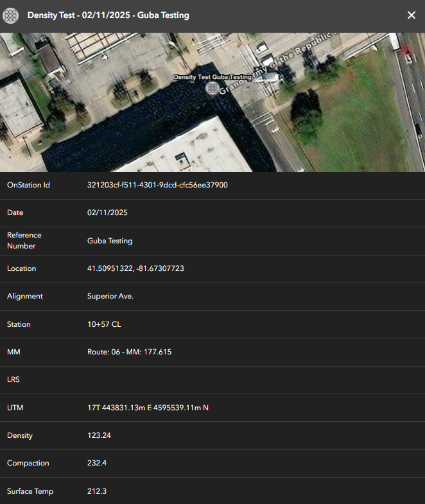Screen dimensions: 425x504
Task: Click the density test icon in header
Action: (x=11, y=15)
